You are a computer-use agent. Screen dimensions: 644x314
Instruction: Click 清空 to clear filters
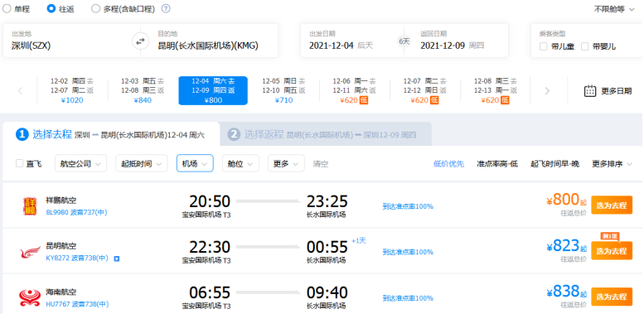[x=321, y=164]
